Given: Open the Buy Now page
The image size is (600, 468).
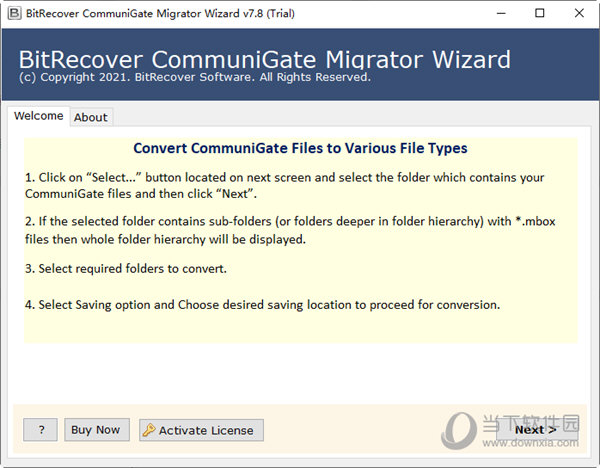Looking at the screenshot, I should pyautogui.click(x=96, y=430).
